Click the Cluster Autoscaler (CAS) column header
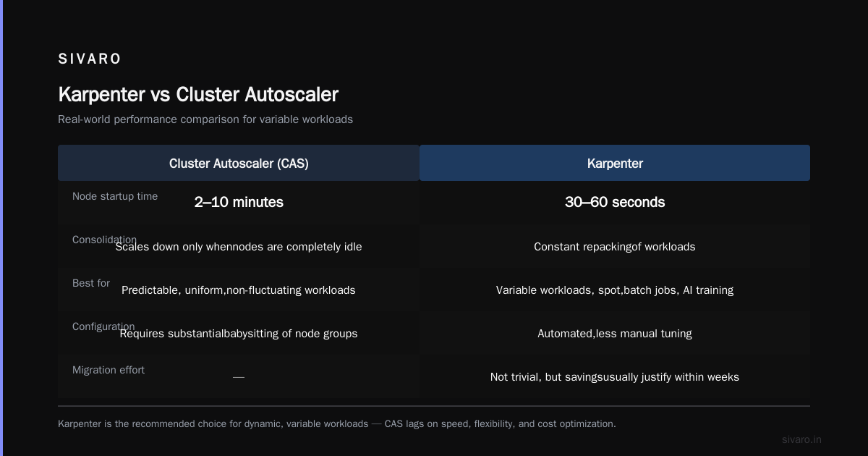The width and height of the screenshot is (868, 456). pyautogui.click(x=239, y=163)
